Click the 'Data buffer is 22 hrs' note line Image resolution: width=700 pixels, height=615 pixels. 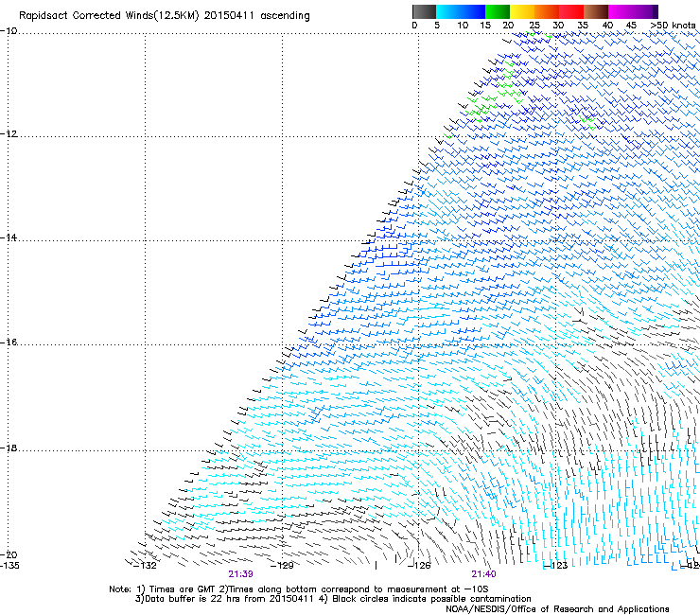[x=333, y=599]
